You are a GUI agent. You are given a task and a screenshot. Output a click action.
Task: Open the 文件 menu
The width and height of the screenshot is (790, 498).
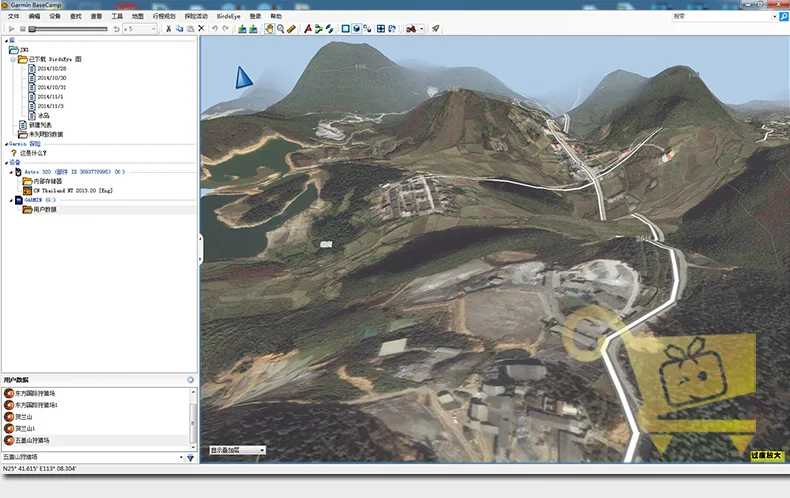(14, 16)
